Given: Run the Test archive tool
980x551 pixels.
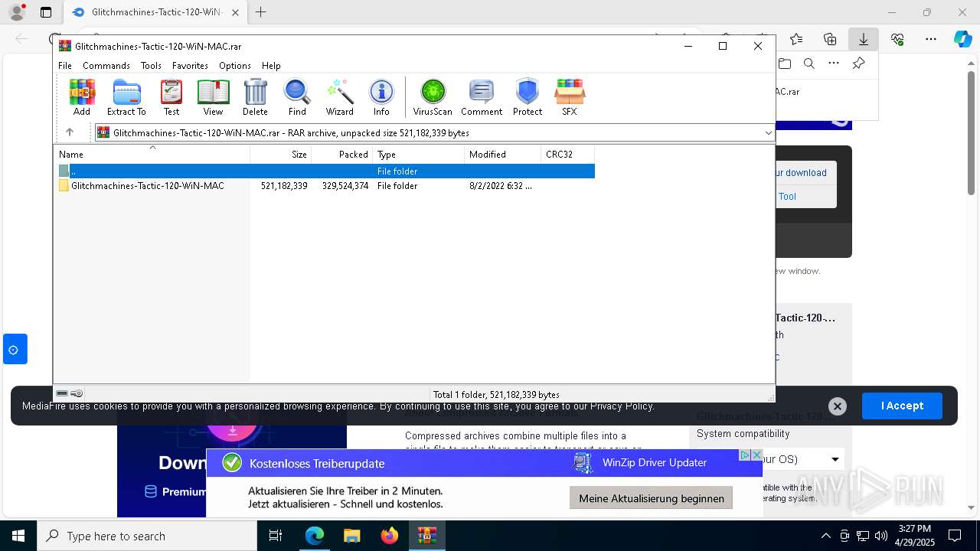Looking at the screenshot, I should pyautogui.click(x=171, y=97).
